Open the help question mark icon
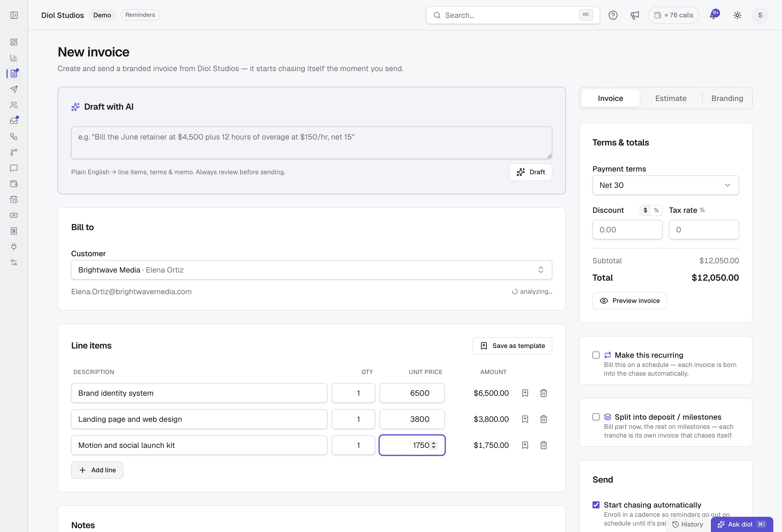782x532 pixels. pyautogui.click(x=613, y=15)
